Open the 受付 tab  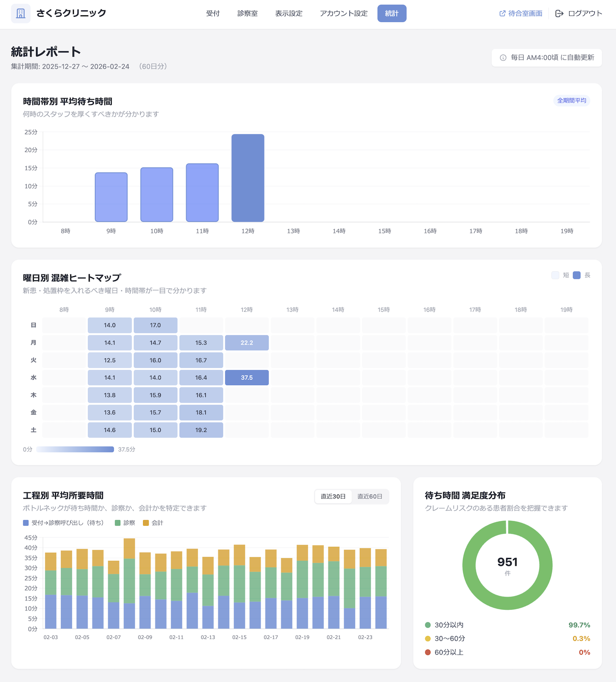pyautogui.click(x=213, y=14)
